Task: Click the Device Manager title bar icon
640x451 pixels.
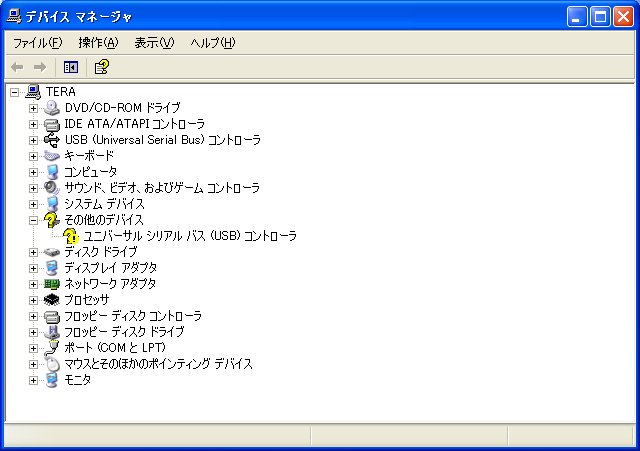Action: [14, 16]
